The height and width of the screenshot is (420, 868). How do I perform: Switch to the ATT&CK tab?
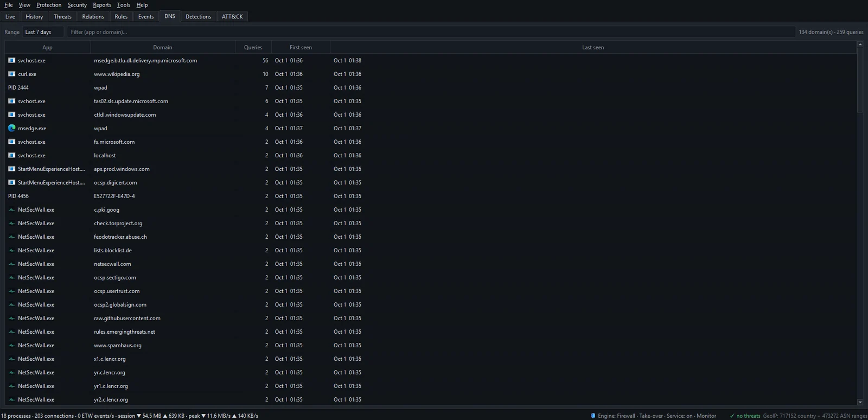pos(232,16)
